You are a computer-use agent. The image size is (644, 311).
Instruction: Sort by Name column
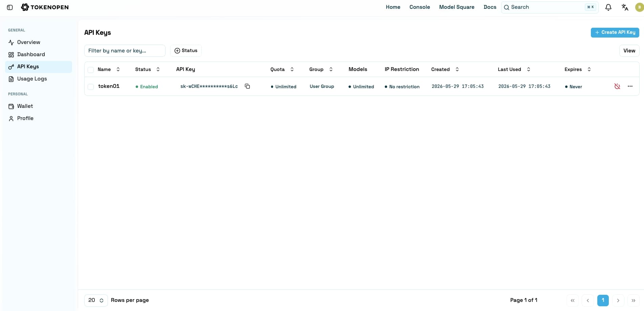(x=109, y=69)
